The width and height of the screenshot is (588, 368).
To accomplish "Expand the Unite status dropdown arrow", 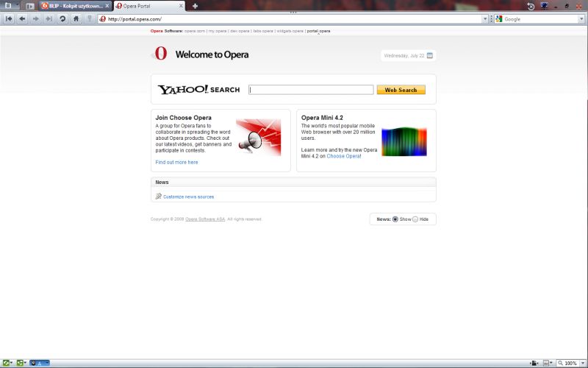I will coord(26,363).
